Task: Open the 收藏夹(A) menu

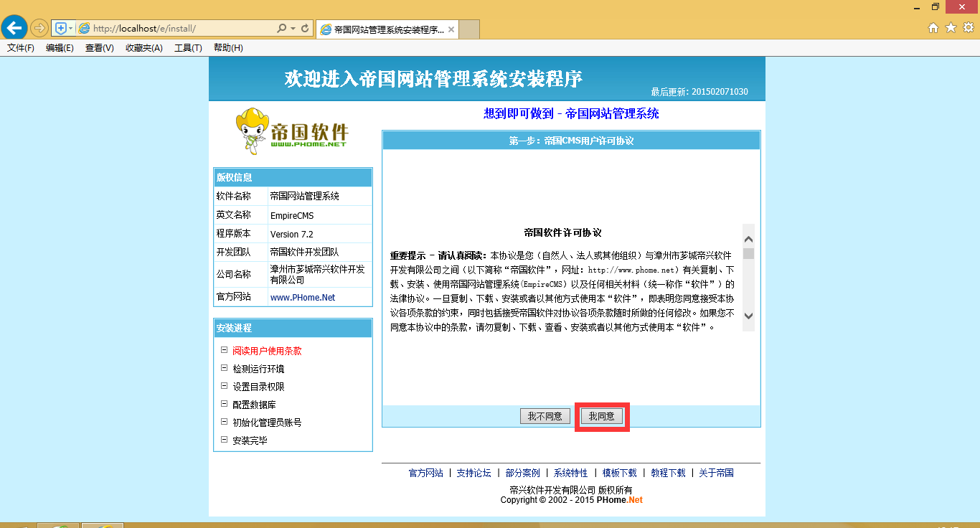Action: [143, 48]
